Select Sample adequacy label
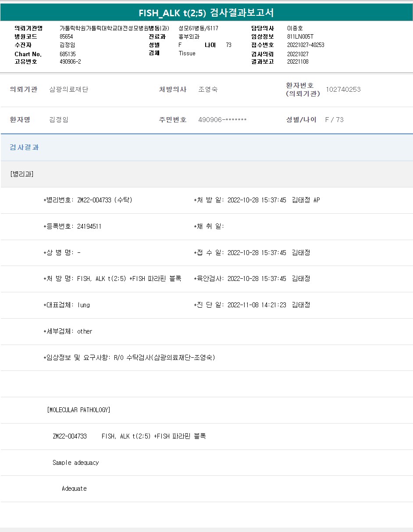This screenshot has width=413, height=532. click(76, 463)
